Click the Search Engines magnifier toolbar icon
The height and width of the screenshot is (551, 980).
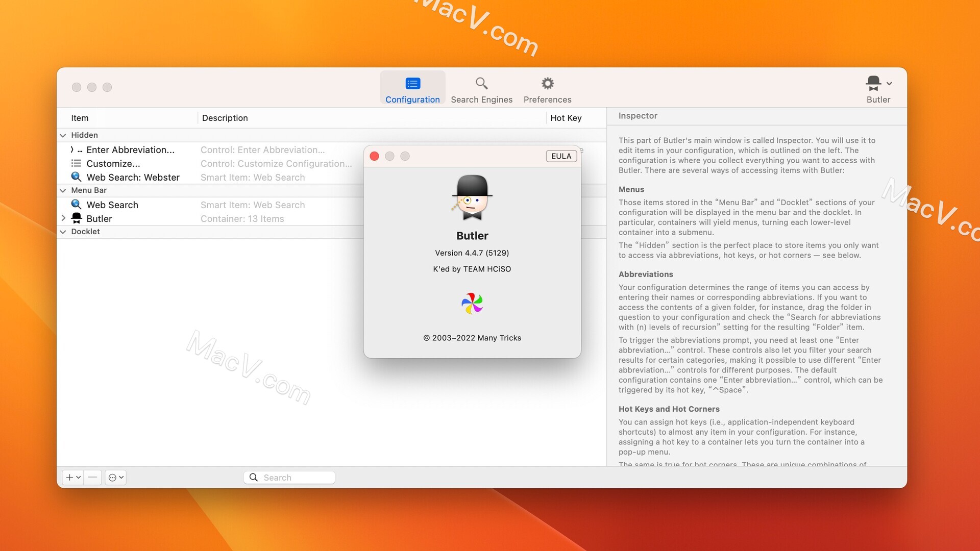coord(481,83)
